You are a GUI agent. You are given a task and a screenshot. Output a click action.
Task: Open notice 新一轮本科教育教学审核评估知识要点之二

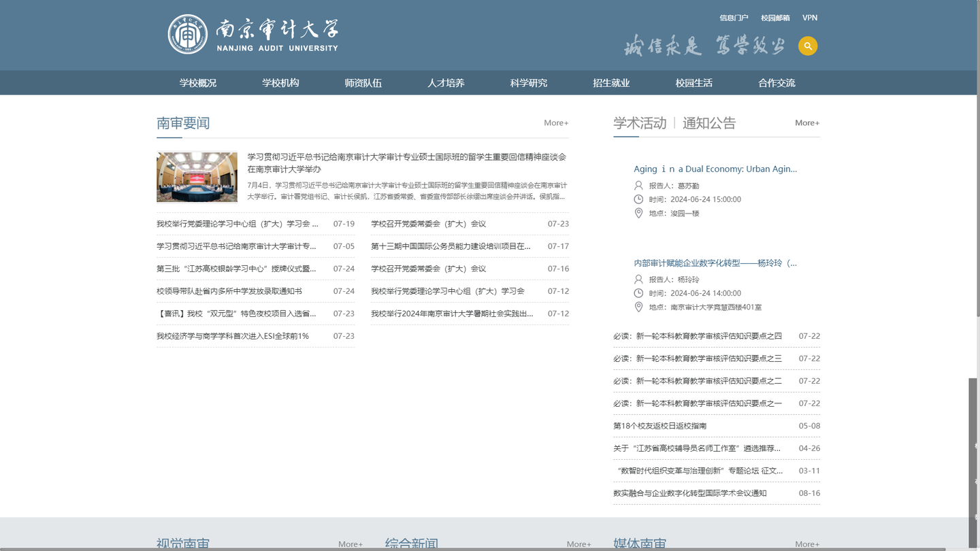(698, 381)
